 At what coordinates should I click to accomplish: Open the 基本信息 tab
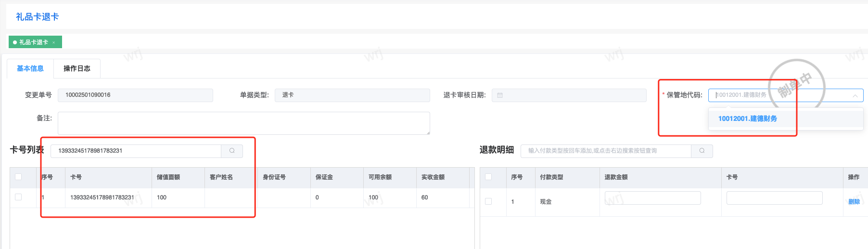(x=30, y=68)
